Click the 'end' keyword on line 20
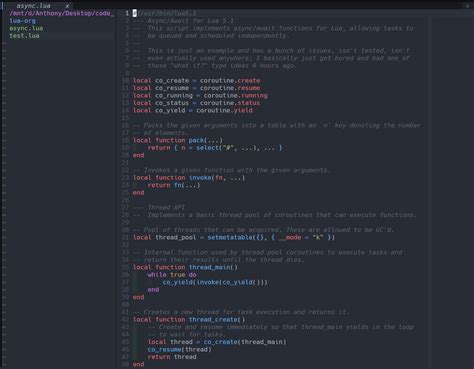This screenshot has height=369, width=474. coord(138,155)
